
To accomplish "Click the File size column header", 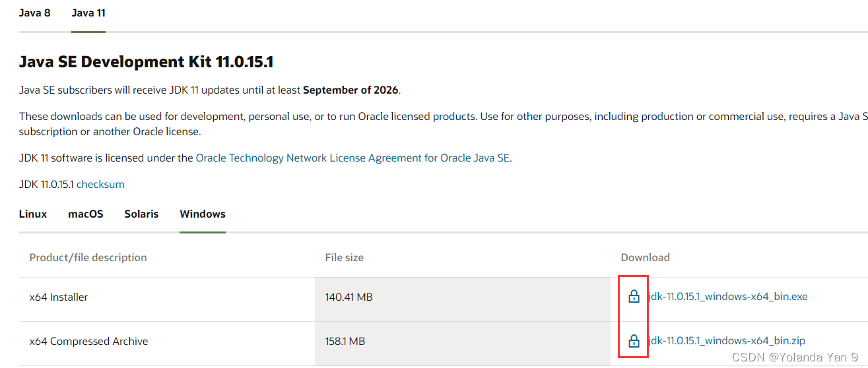I will [x=344, y=258].
